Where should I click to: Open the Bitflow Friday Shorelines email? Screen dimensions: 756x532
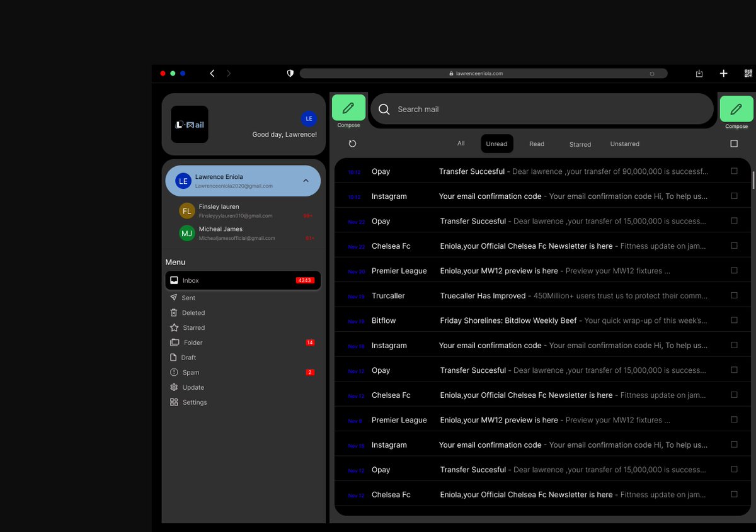pyautogui.click(x=542, y=320)
